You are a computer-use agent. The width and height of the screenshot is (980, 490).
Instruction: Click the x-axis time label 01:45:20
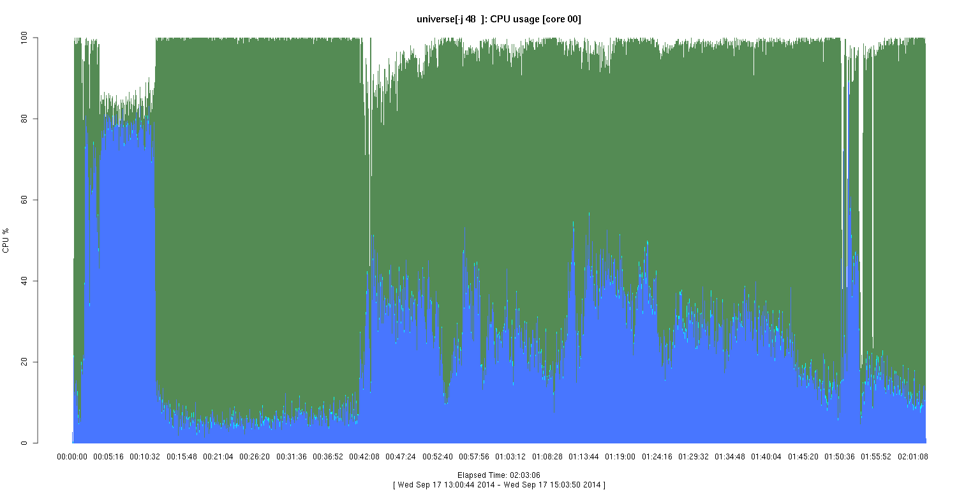point(803,457)
